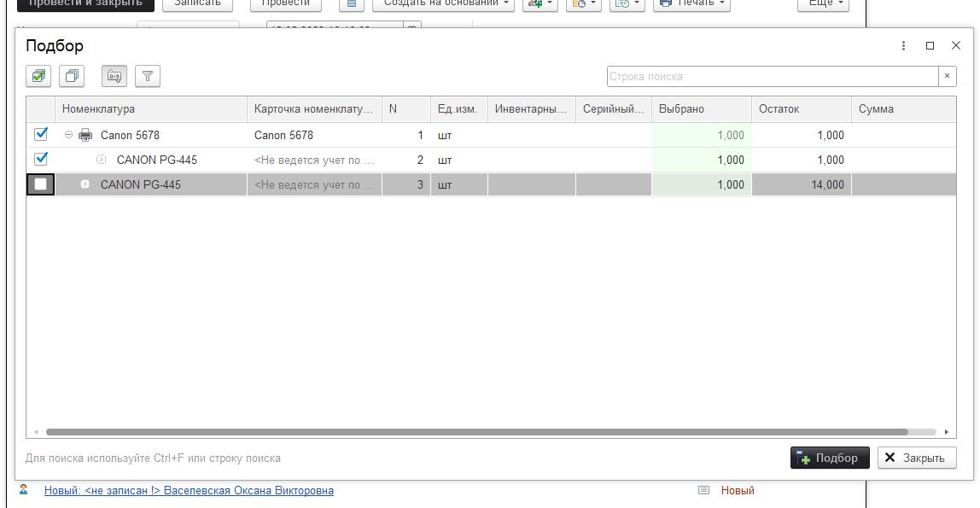Image resolution: width=980 pixels, height=508 pixels.
Task: Uncheck the row 2 CANON PG-445 checkbox
Action: tap(40, 159)
